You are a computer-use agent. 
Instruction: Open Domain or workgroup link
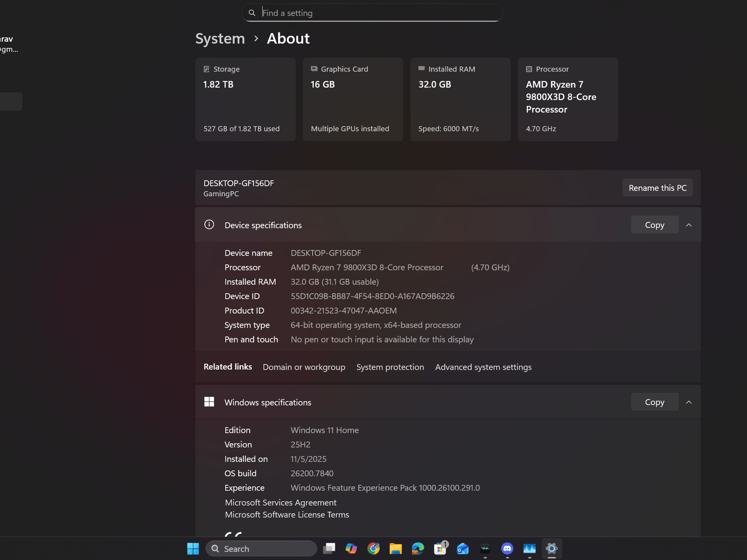[304, 367]
